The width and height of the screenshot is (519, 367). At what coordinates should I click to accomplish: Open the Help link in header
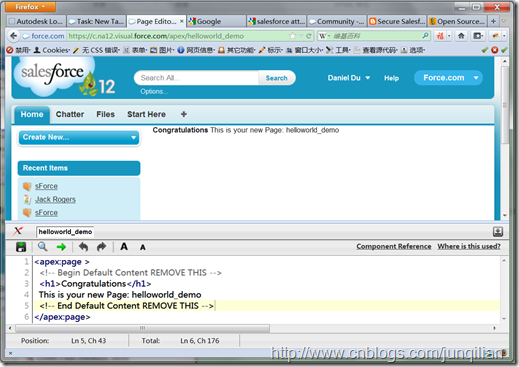[391, 78]
